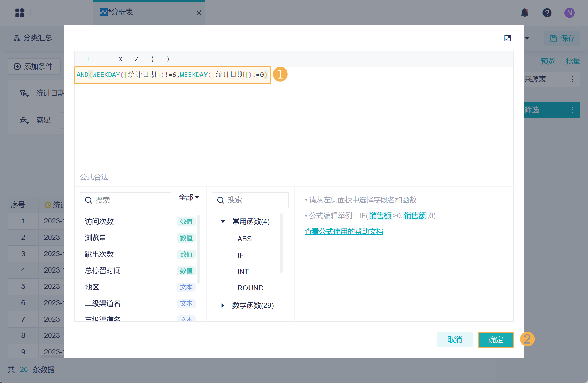Insert the plus operator
Image resolution: width=588 pixels, height=383 pixels.
89,59
